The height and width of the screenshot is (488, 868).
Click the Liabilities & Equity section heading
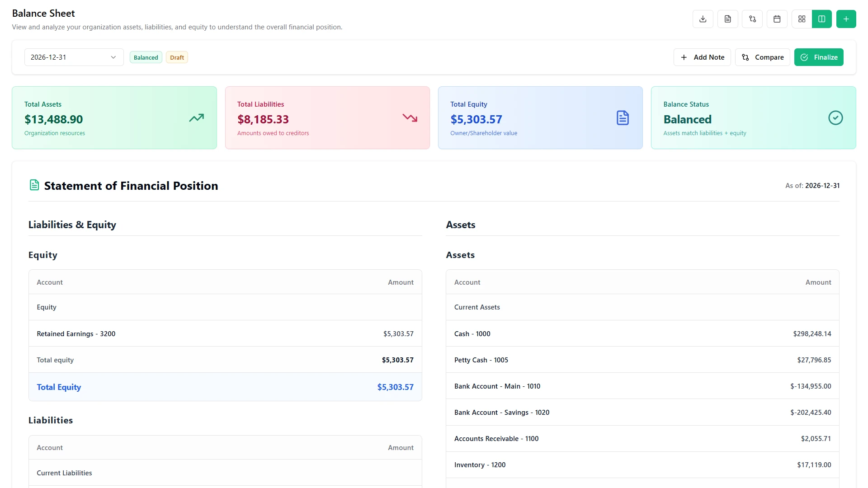pos(72,225)
